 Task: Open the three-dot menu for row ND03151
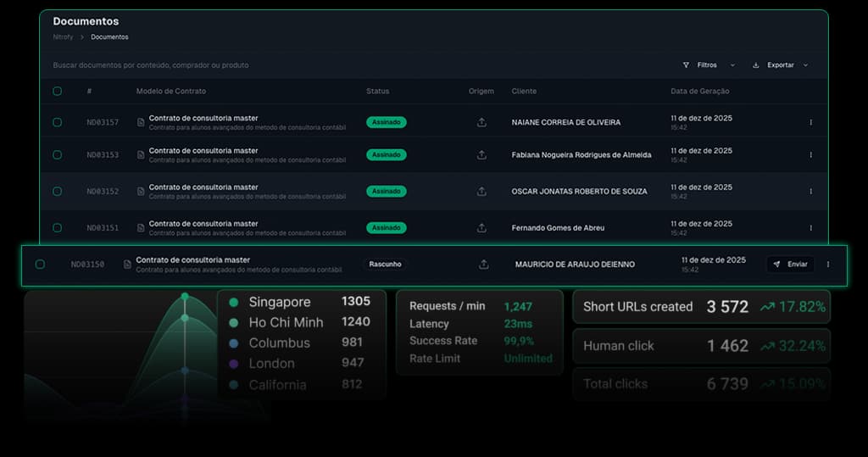pyautogui.click(x=811, y=228)
